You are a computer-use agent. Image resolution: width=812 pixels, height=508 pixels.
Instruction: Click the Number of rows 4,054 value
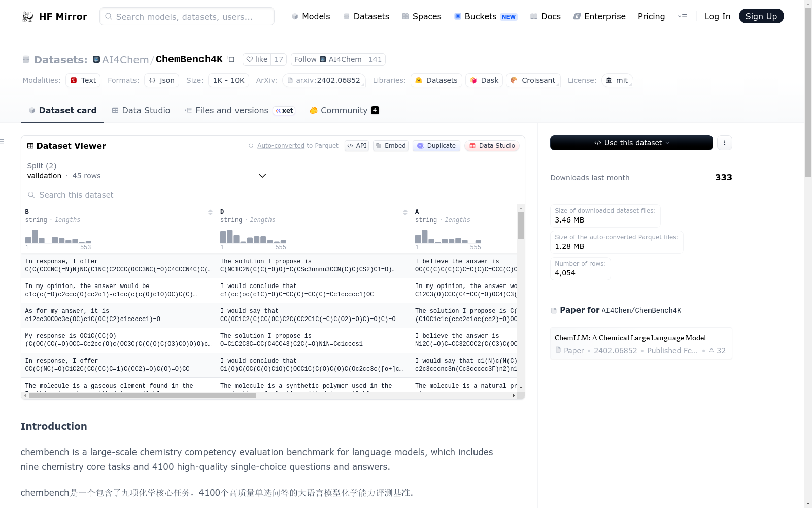565,273
